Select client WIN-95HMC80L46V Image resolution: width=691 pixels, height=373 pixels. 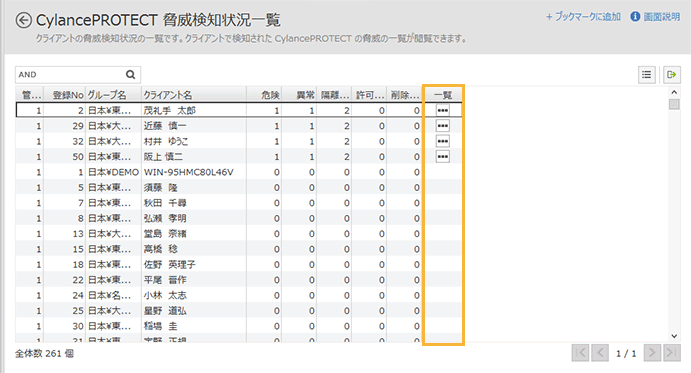click(x=189, y=172)
